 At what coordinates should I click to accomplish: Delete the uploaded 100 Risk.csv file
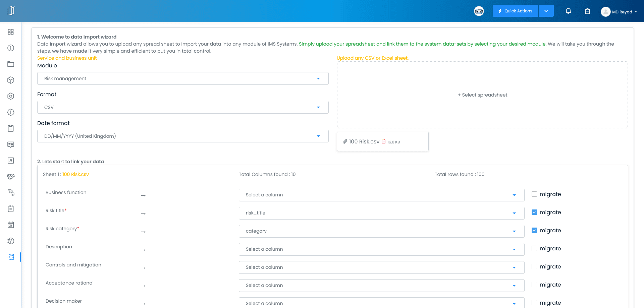pyautogui.click(x=384, y=141)
